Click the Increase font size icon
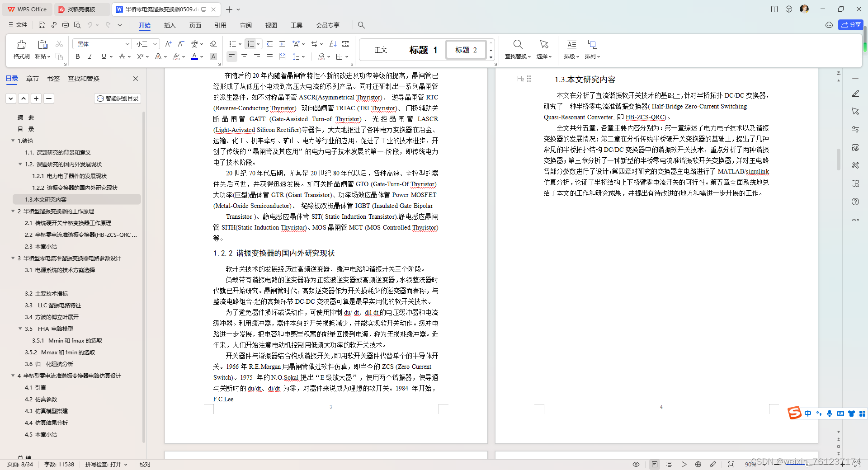The width and height of the screenshot is (868, 470). click(x=168, y=44)
